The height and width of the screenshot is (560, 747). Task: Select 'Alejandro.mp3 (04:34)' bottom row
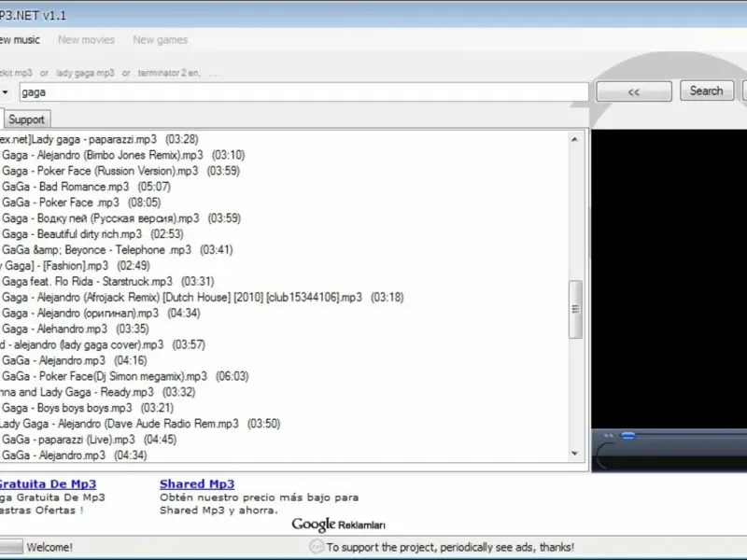point(74,455)
